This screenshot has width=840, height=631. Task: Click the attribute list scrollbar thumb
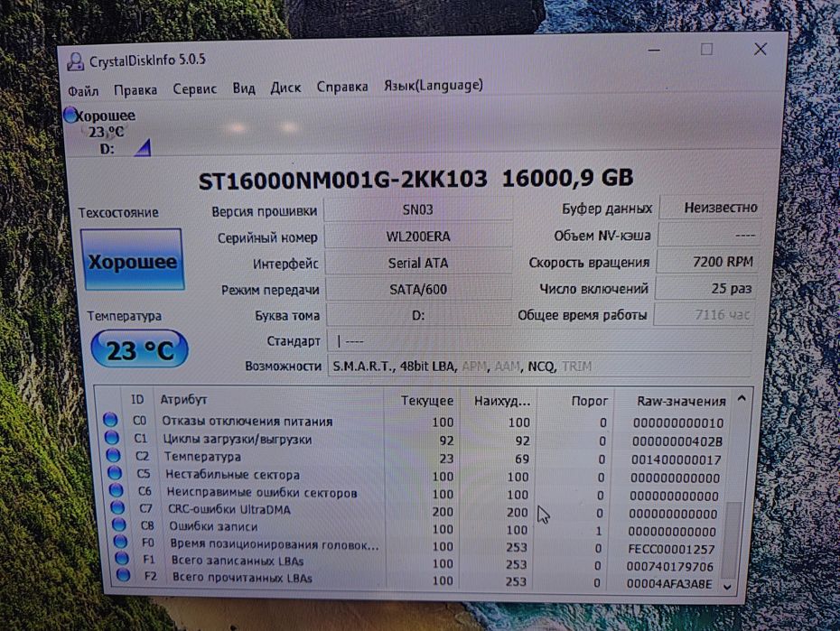(x=731, y=541)
